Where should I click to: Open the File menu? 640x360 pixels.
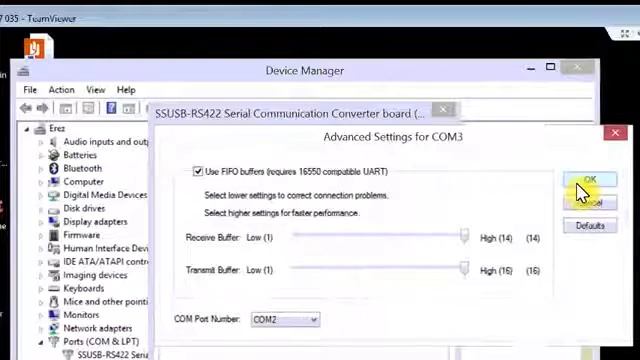coord(30,90)
